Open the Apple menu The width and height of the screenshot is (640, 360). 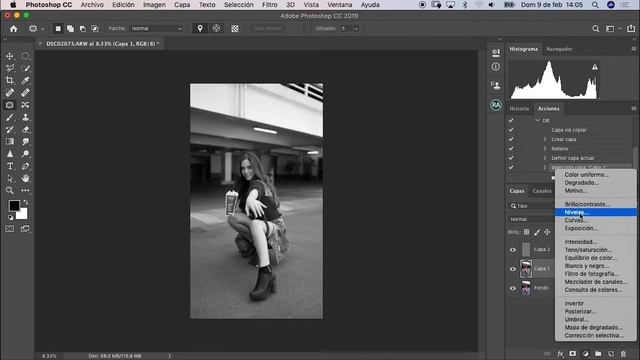click(13, 5)
